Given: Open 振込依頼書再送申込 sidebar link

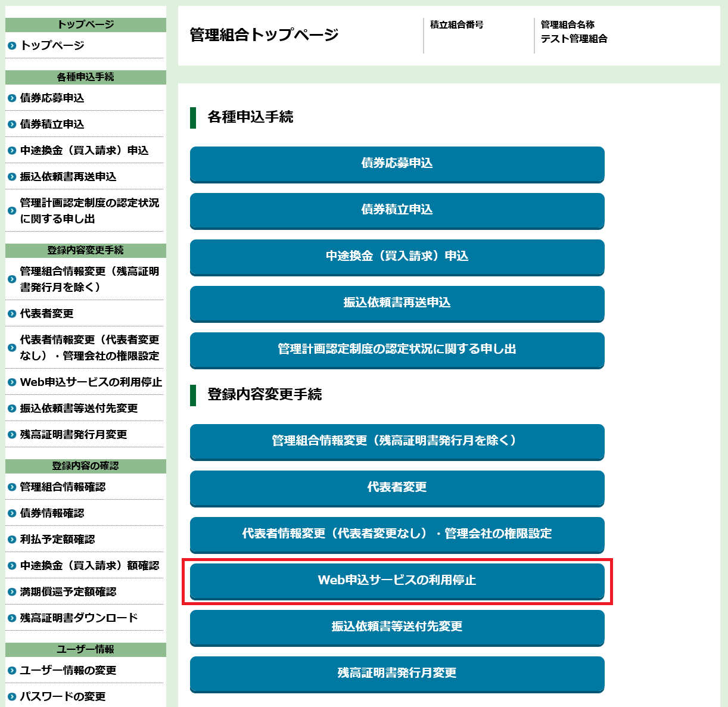Looking at the screenshot, I should [69, 176].
